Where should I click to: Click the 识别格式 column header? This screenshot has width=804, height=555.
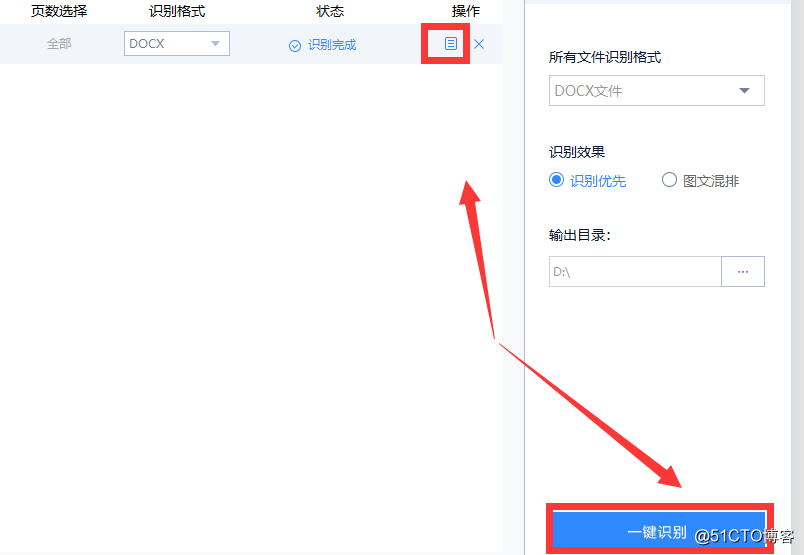coord(177,11)
